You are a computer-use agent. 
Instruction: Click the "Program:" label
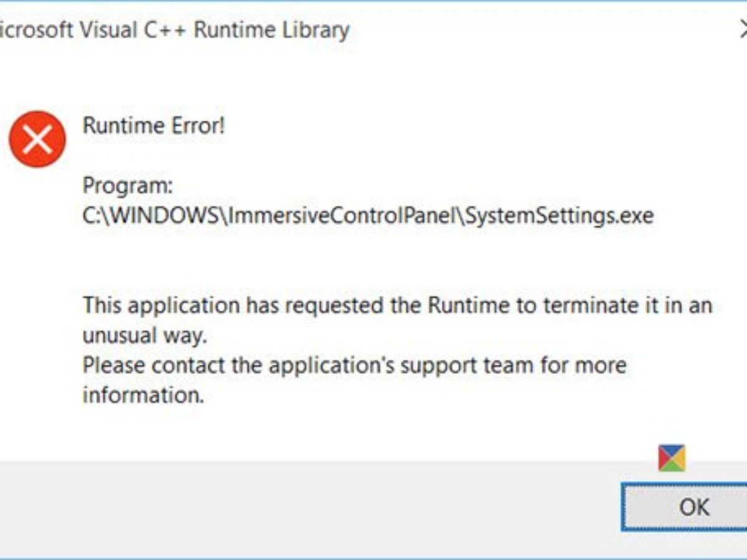click(127, 185)
